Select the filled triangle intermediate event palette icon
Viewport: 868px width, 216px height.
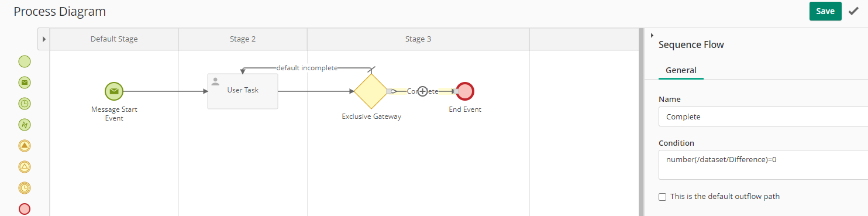click(25, 146)
